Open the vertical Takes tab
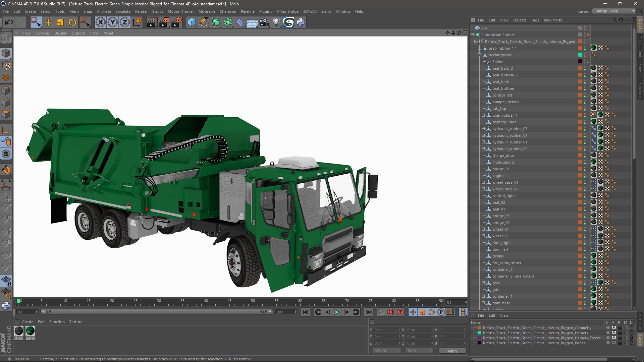Image resolution: width=644 pixels, height=362 pixels. pyautogui.click(x=640, y=41)
